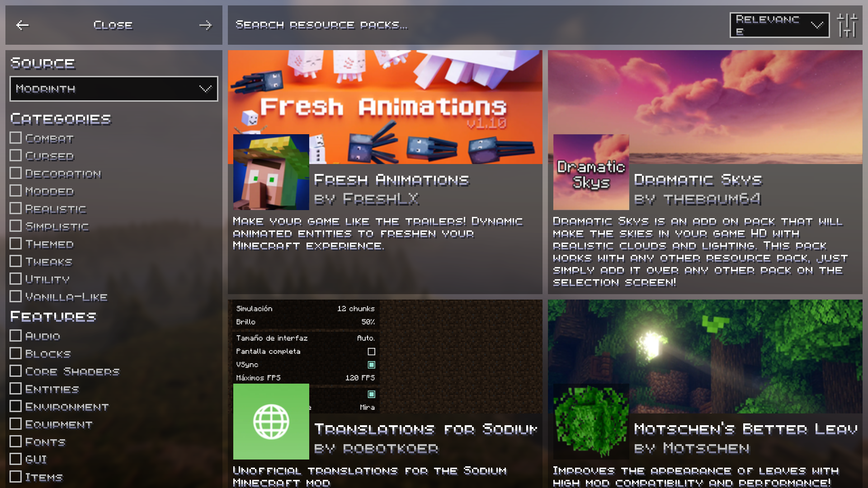The image size is (868, 488).
Task: Enable the Combat category checkbox
Action: point(16,138)
